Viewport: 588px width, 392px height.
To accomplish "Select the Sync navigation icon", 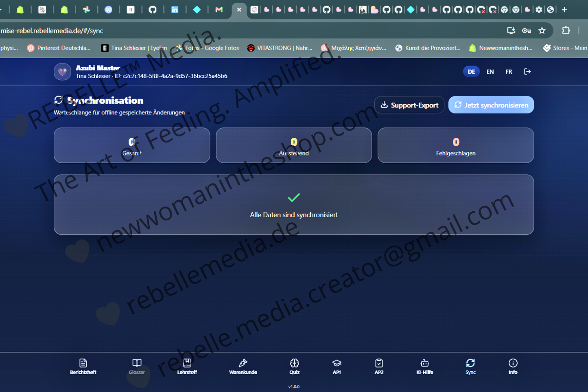I will pyautogui.click(x=470, y=366).
